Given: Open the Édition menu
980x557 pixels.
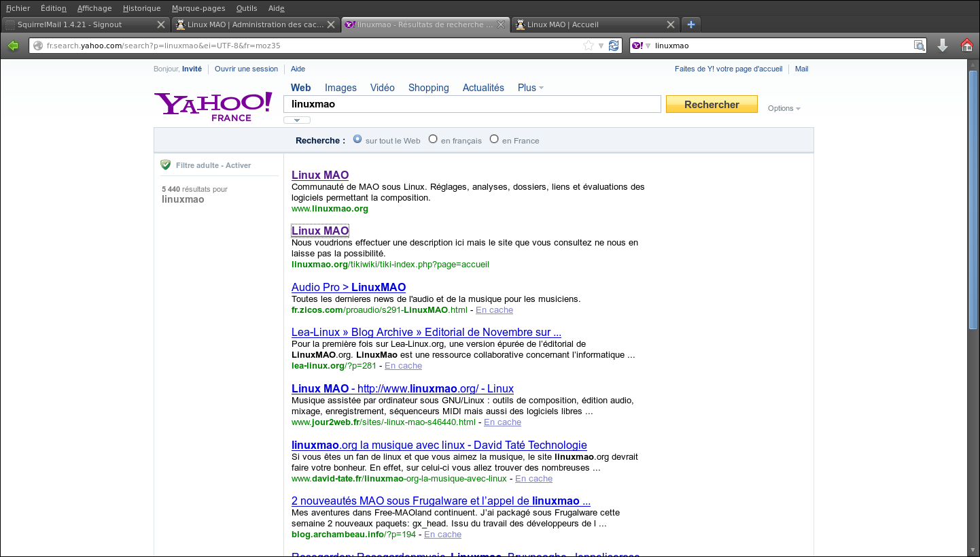Looking at the screenshot, I should 53,8.
